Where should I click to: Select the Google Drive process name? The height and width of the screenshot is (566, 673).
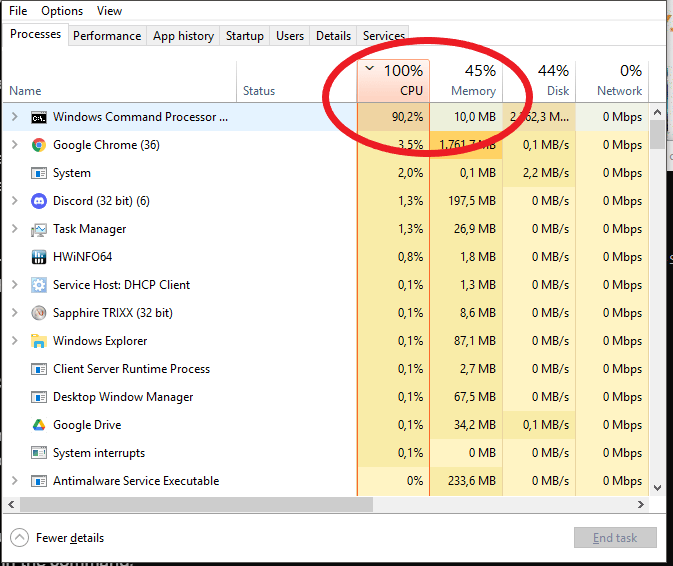(87, 425)
